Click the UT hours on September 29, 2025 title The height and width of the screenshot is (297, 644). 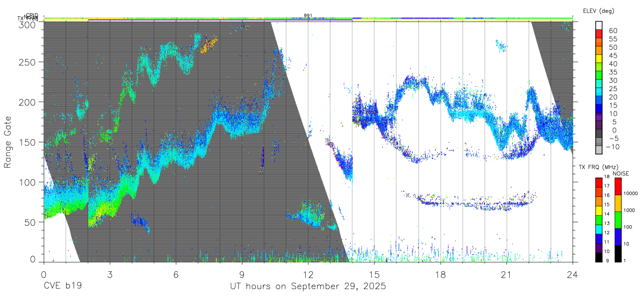coord(308,287)
